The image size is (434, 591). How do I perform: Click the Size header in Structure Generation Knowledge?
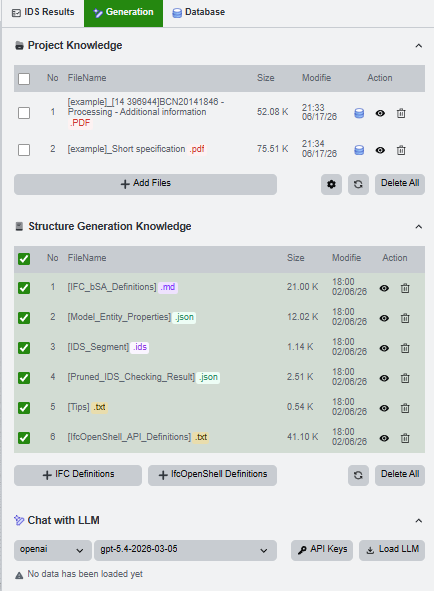[296, 258]
